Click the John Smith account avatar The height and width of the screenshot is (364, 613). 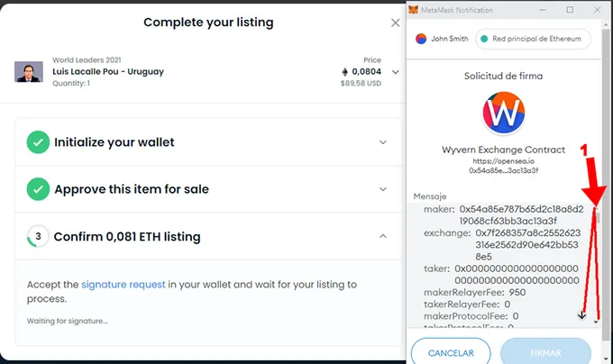click(422, 39)
